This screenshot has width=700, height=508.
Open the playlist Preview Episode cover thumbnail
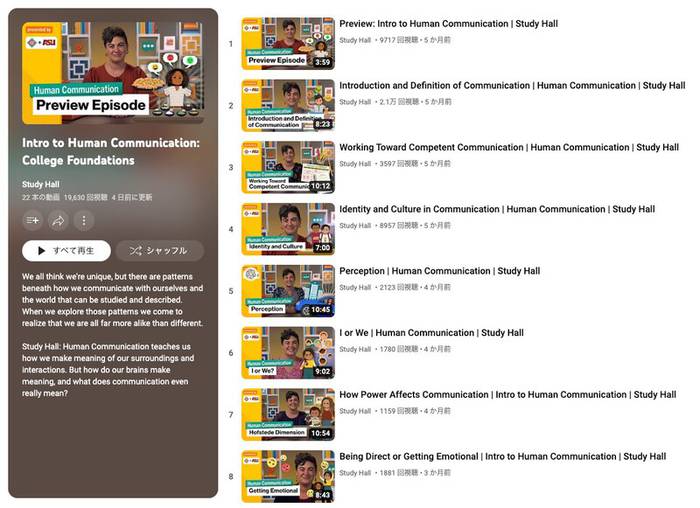[x=113, y=73]
